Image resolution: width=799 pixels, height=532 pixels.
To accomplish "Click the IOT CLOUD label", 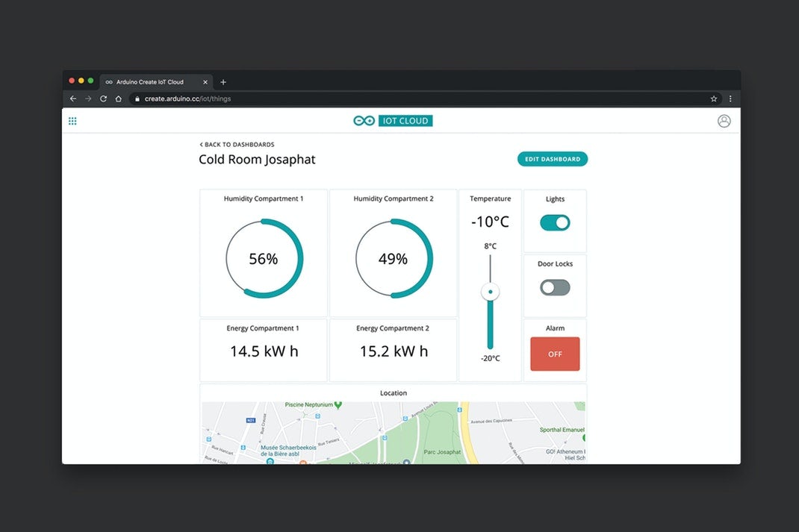I will coord(405,121).
